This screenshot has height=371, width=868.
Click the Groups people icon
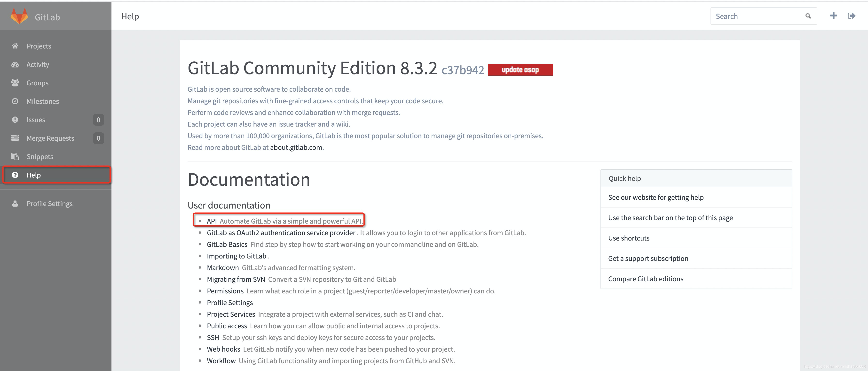pyautogui.click(x=15, y=83)
